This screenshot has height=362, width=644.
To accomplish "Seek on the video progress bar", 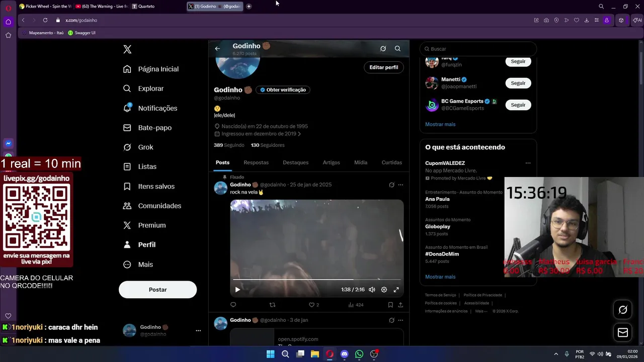I will click(x=316, y=279).
